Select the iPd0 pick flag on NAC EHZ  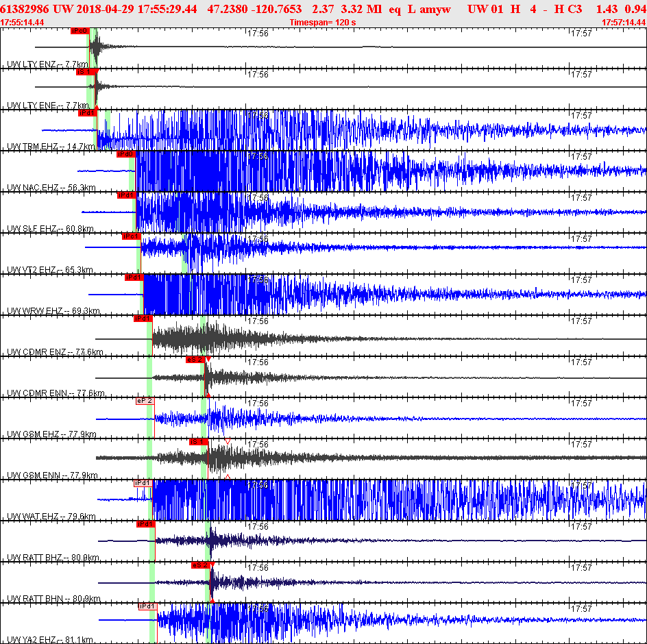click(x=126, y=154)
